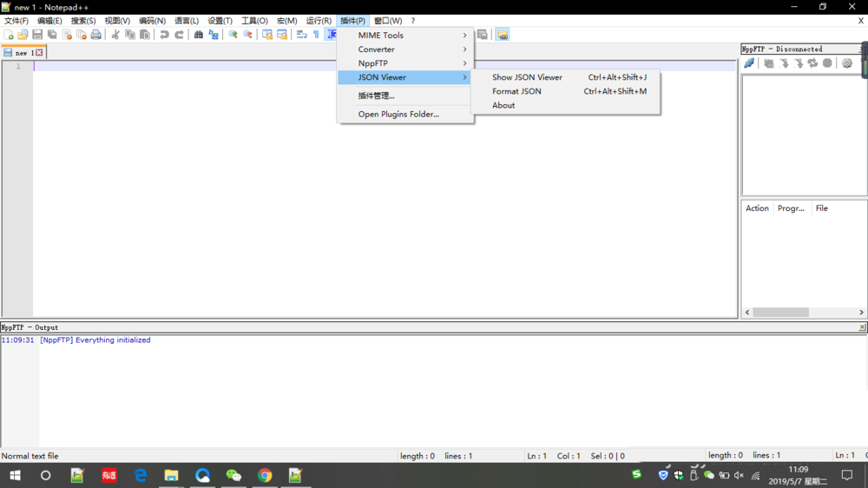Open the 编码(N) menu
868x488 pixels.
click(152, 21)
